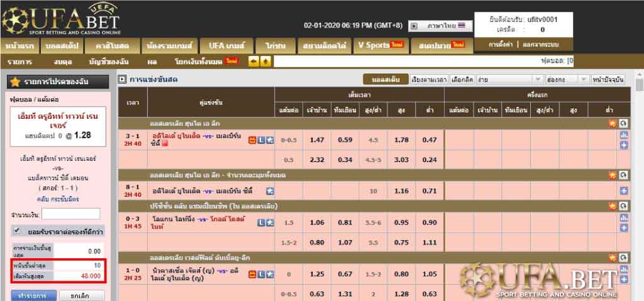Click play icon beside live matches heading
Viewport: 644px width, 301px height.
pyautogui.click(x=123, y=79)
